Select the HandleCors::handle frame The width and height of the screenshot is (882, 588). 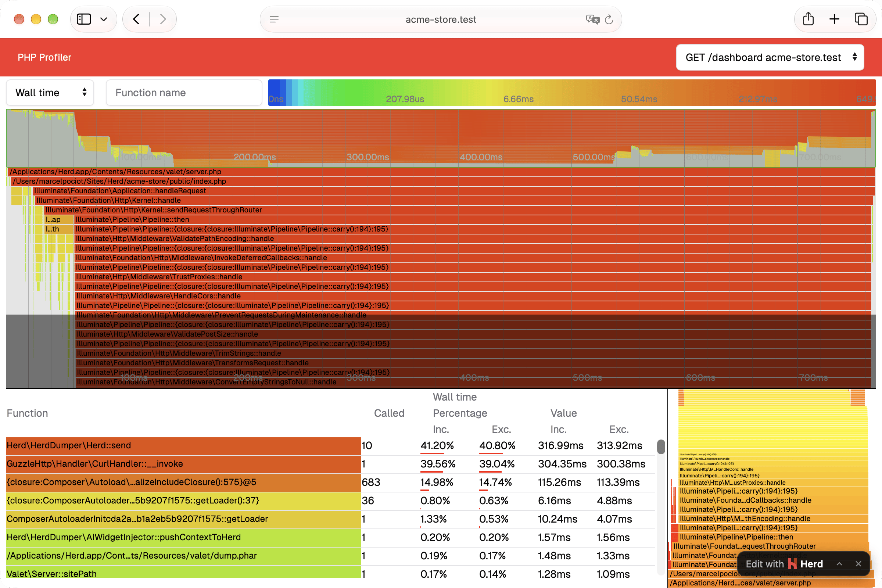click(x=473, y=296)
